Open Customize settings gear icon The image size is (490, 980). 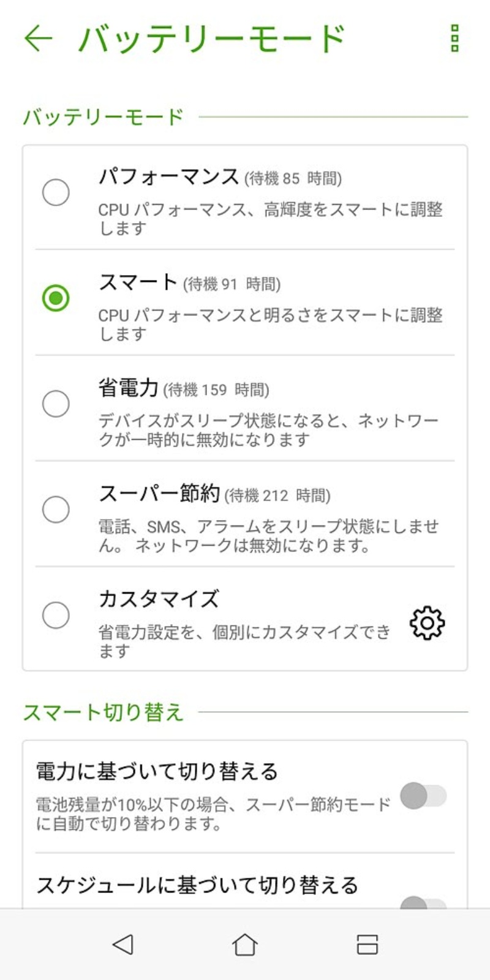427,623
